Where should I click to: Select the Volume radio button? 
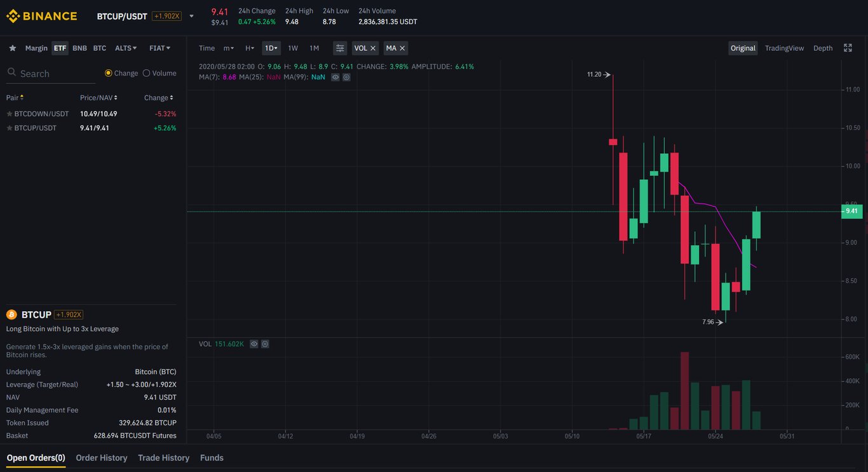[x=147, y=72]
